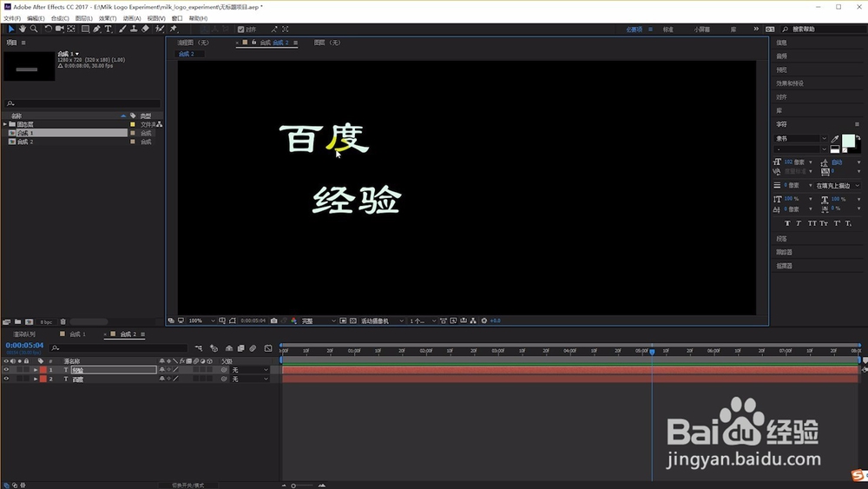868x489 pixels.
Task: Open the 合成(C) menu
Action: tap(60, 18)
